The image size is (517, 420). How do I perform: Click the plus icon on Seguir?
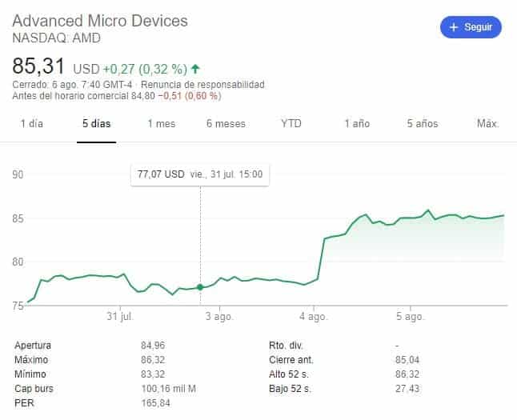click(x=454, y=27)
